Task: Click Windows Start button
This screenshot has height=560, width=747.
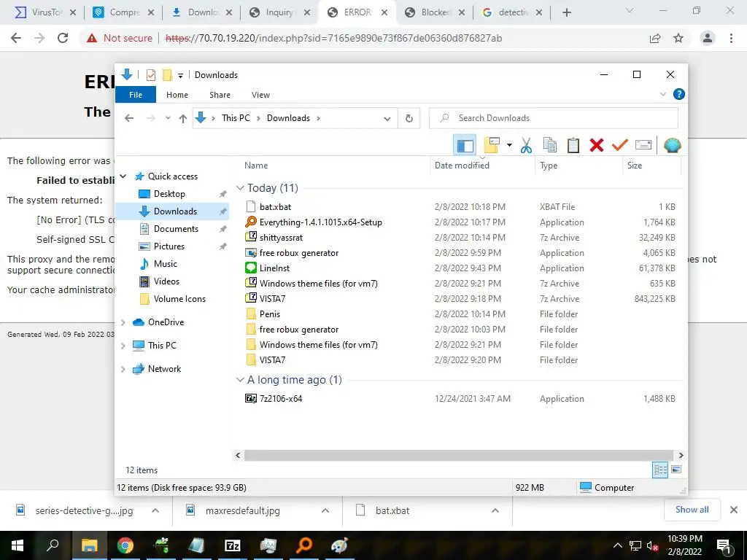Action: pos(18,545)
